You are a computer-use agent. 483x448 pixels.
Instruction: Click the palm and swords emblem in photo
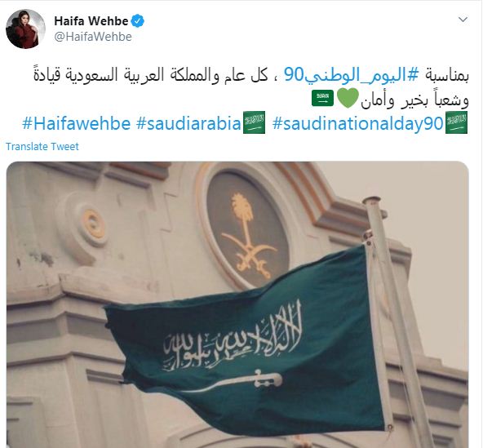tap(247, 237)
